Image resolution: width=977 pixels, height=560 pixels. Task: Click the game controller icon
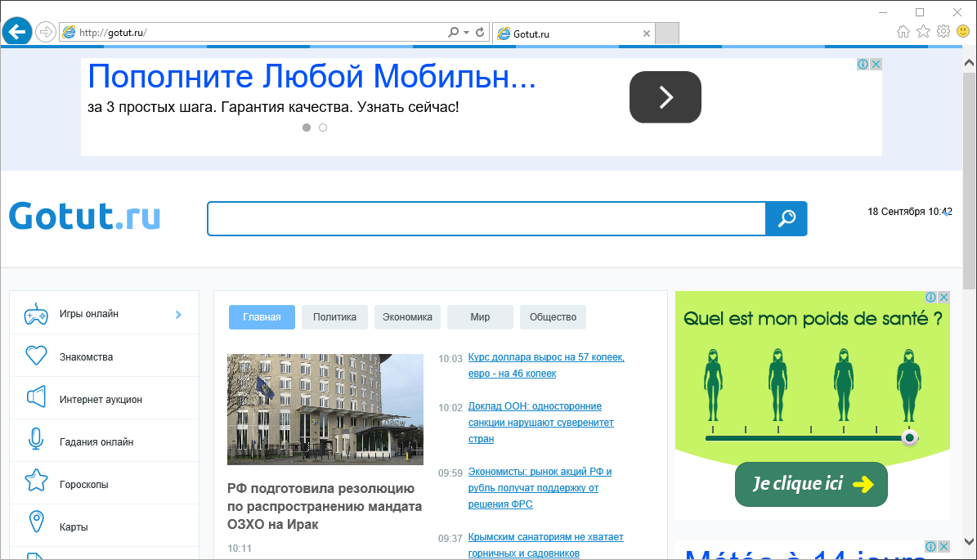tap(36, 315)
